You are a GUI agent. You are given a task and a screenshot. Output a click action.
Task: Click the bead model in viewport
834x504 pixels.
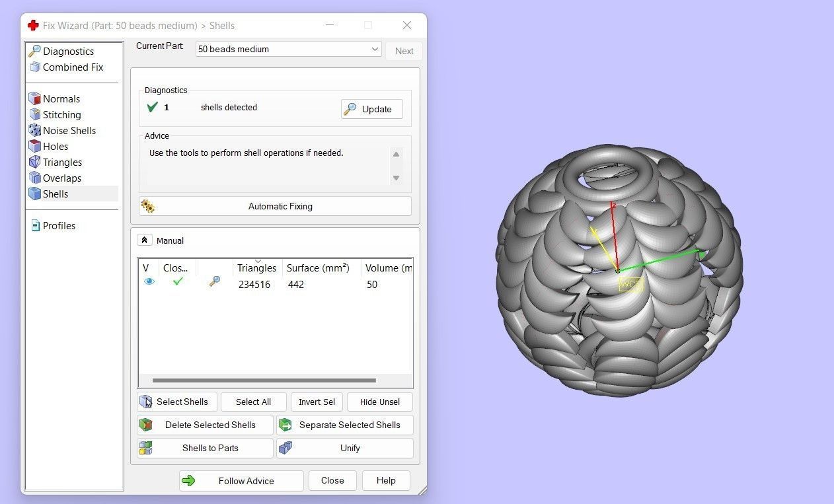coord(620,271)
